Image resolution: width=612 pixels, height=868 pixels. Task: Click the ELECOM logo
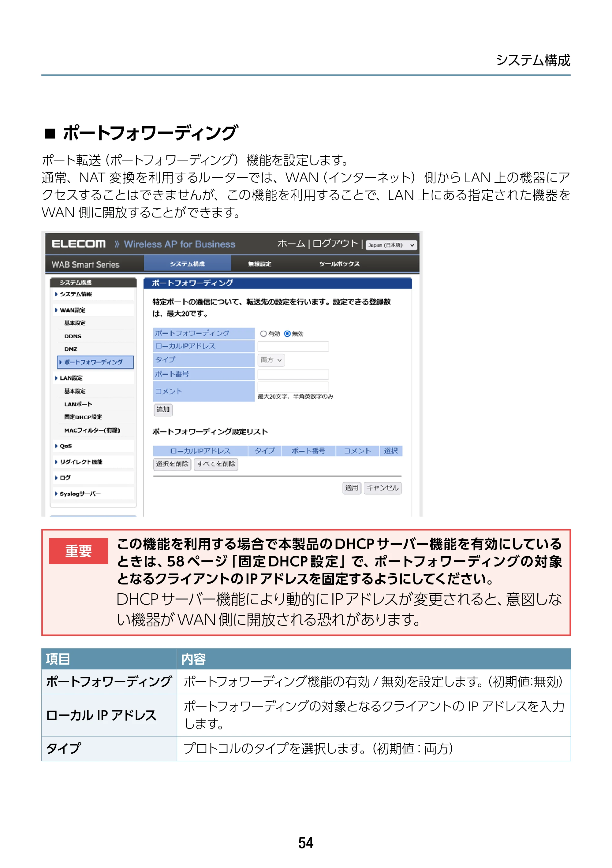(79, 244)
